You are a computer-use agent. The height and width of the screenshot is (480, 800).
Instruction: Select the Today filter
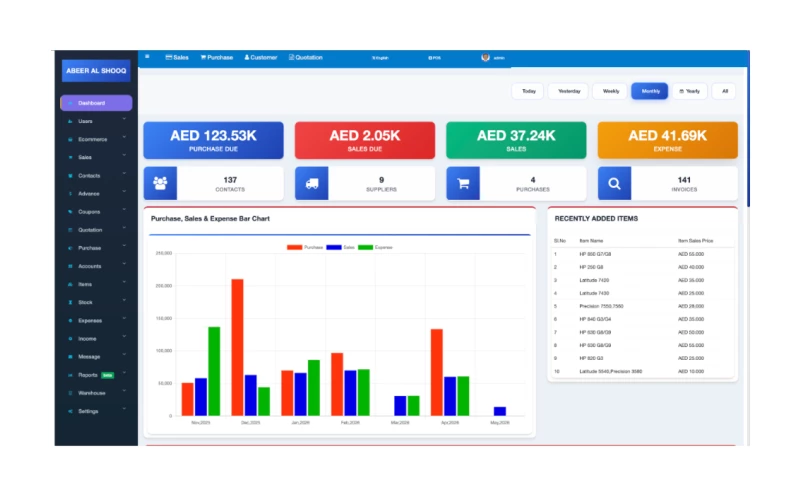529,91
